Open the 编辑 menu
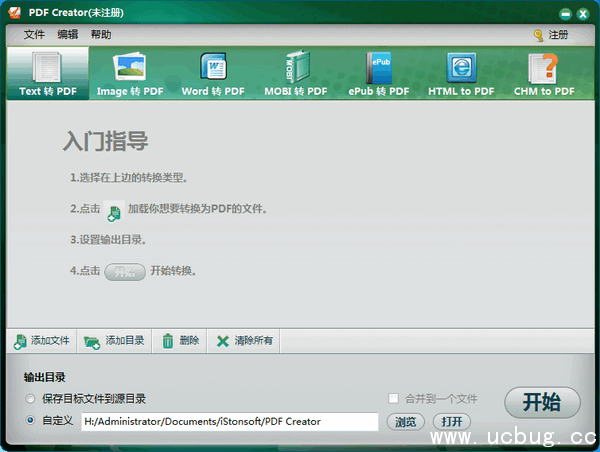Viewport: 600px width, 452px height. click(67, 34)
